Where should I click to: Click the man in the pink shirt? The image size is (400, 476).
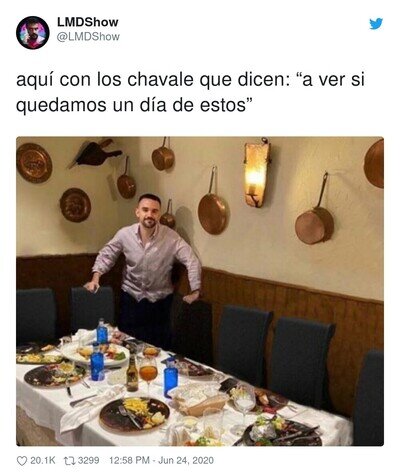pos(145,267)
